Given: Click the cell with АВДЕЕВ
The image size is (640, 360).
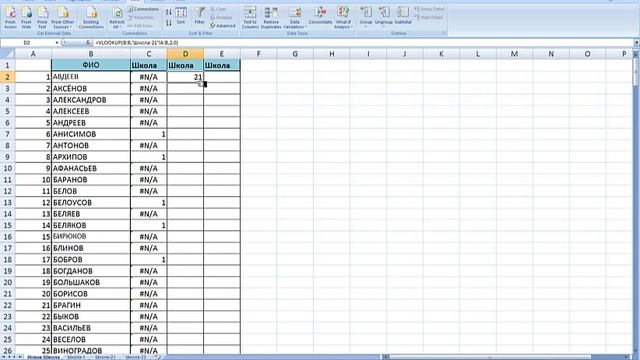Looking at the screenshot, I should pyautogui.click(x=91, y=77).
